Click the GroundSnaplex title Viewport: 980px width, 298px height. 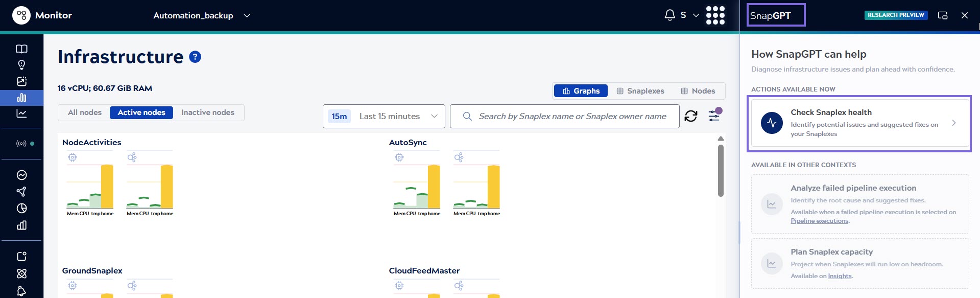tap(92, 271)
